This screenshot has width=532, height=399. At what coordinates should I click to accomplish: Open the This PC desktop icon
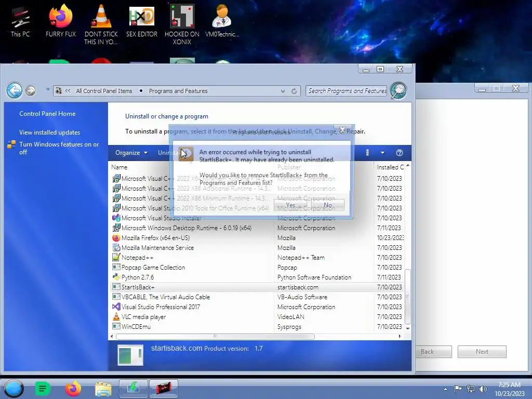click(x=20, y=21)
